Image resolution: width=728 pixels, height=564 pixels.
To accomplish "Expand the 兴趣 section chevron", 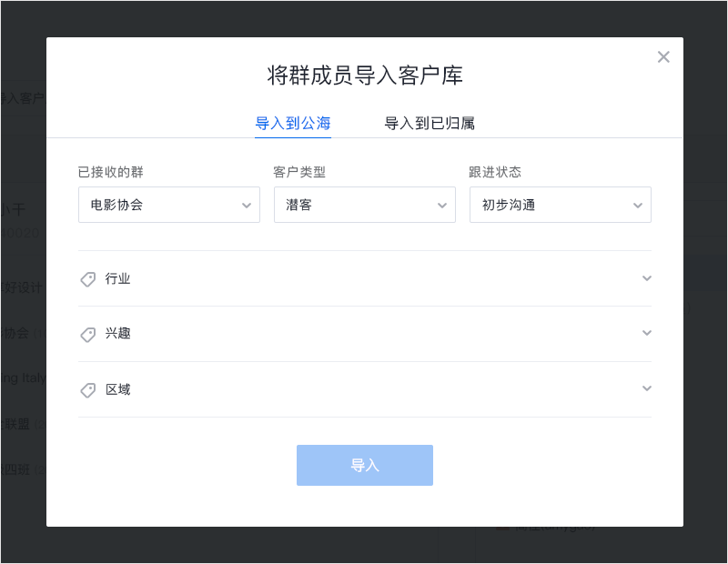I will click(x=647, y=333).
